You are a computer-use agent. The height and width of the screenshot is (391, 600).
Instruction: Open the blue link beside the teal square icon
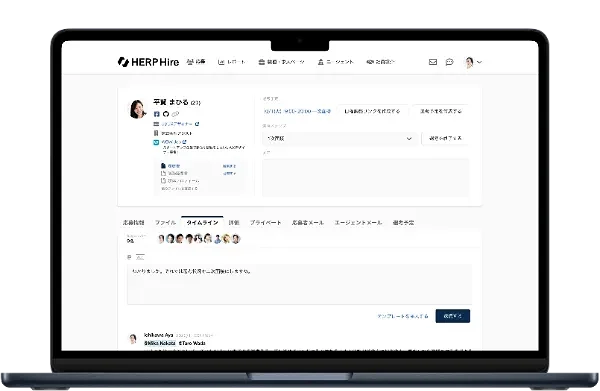point(174,142)
